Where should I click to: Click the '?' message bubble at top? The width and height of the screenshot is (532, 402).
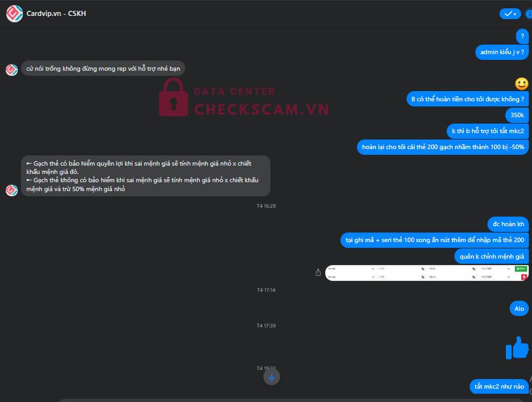pos(522,36)
